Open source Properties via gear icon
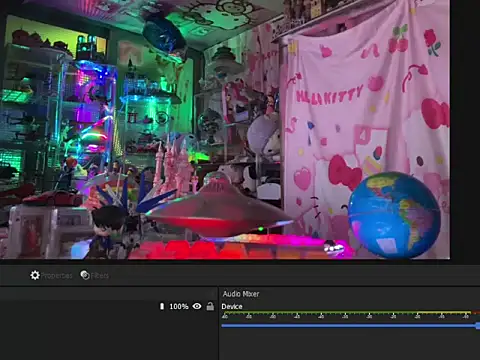 point(35,275)
